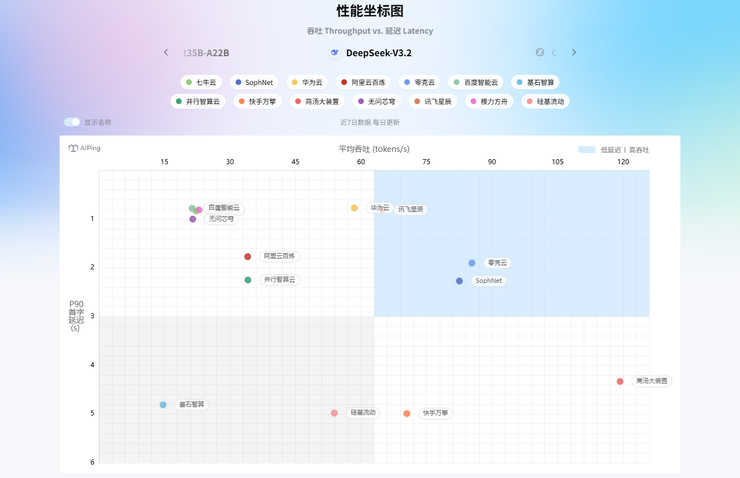Toggle 七牛云 legend chip

click(201, 82)
